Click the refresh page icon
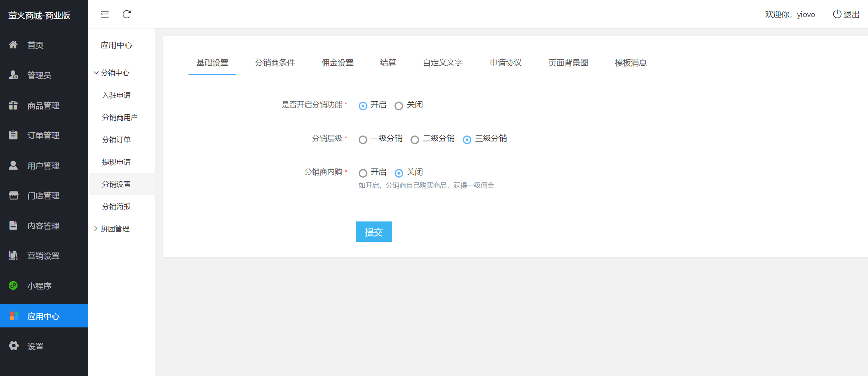 click(x=127, y=14)
